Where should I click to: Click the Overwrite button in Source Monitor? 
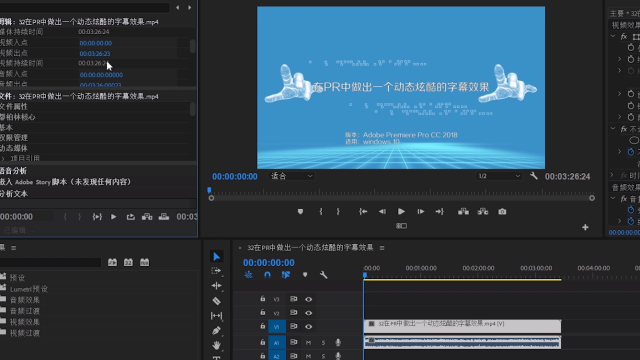(x=164, y=217)
